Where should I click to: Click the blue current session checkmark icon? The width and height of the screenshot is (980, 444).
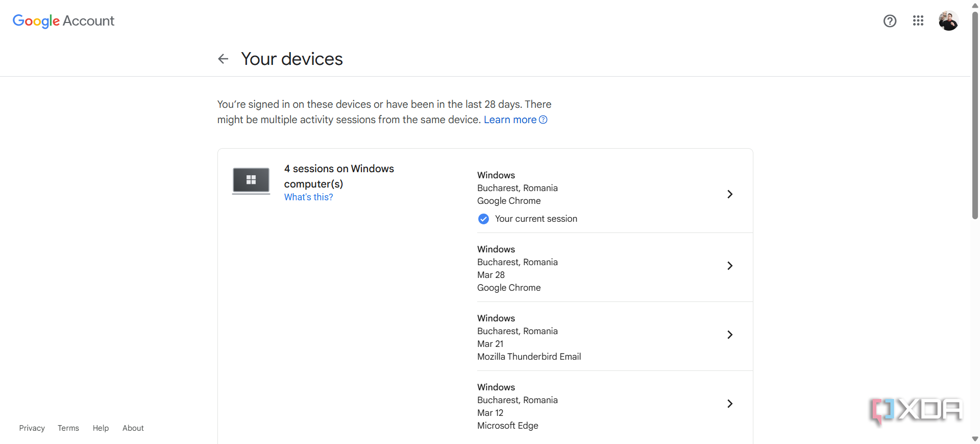coord(483,219)
